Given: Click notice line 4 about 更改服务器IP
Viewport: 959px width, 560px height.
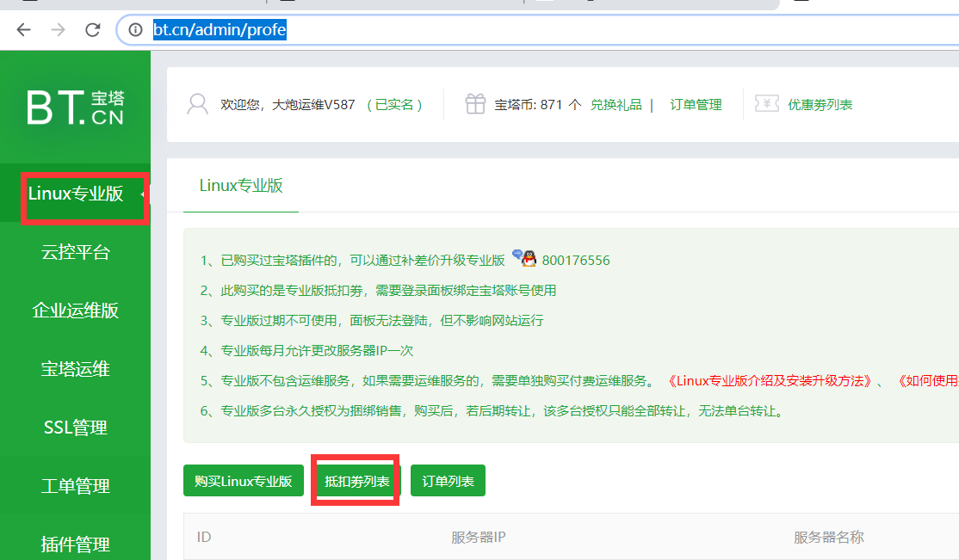Looking at the screenshot, I should [306, 351].
